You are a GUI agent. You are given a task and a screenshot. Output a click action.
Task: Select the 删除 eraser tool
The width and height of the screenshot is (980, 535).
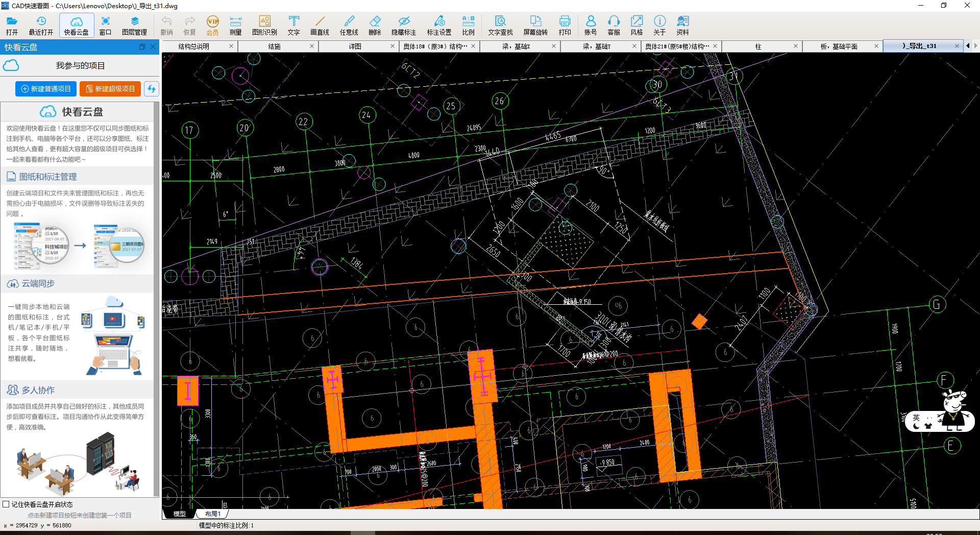tap(375, 25)
